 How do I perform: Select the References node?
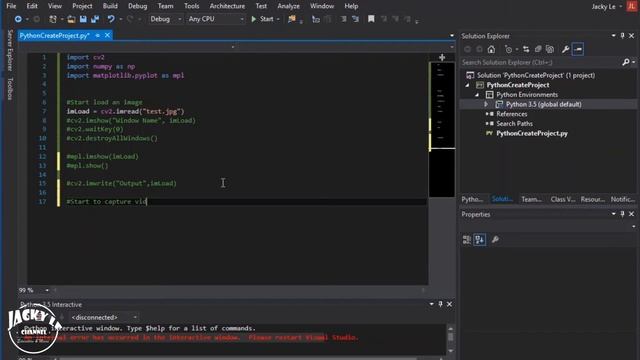(x=511, y=114)
